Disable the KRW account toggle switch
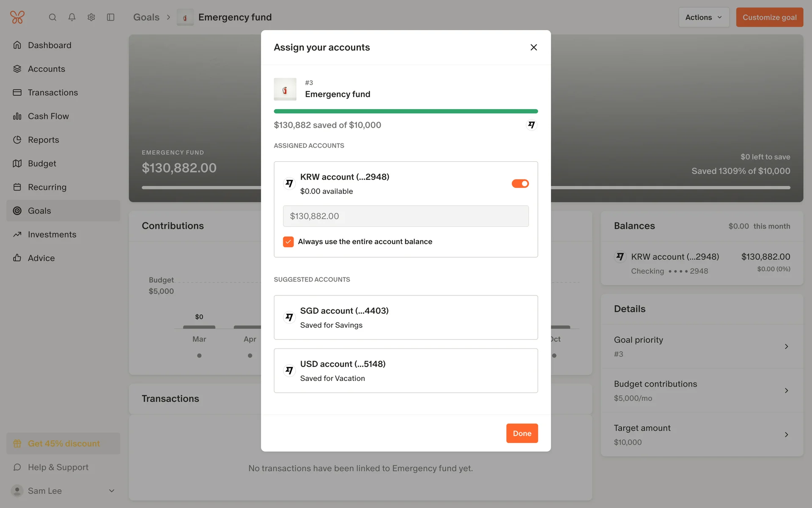812x508 pixels. point(520,184)
